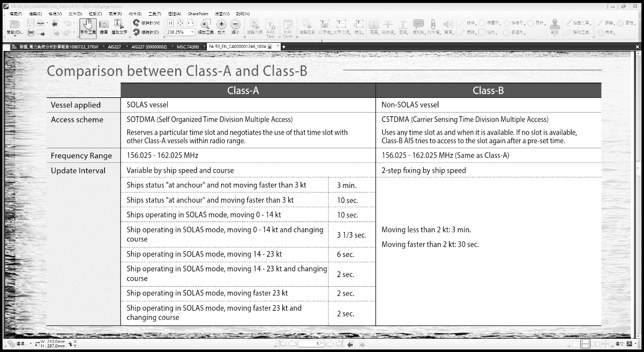Open the zoom percentage dropdown
Screen dimensions: 644x352
point(192,32)
